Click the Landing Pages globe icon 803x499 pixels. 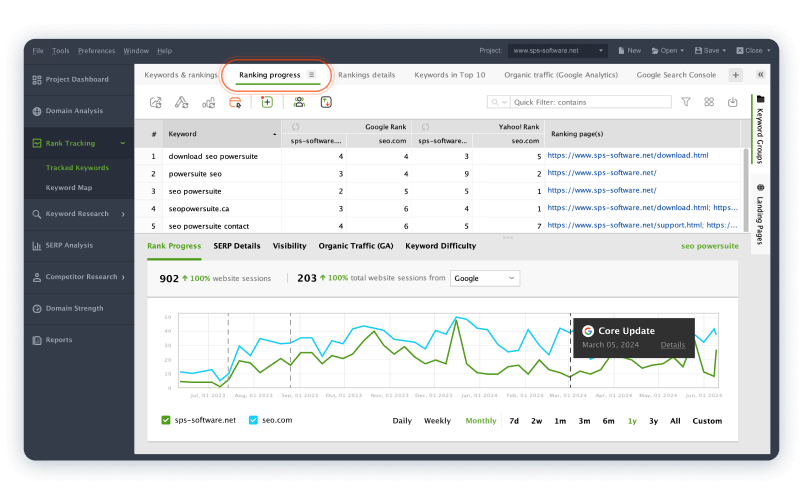pos(760,188)
